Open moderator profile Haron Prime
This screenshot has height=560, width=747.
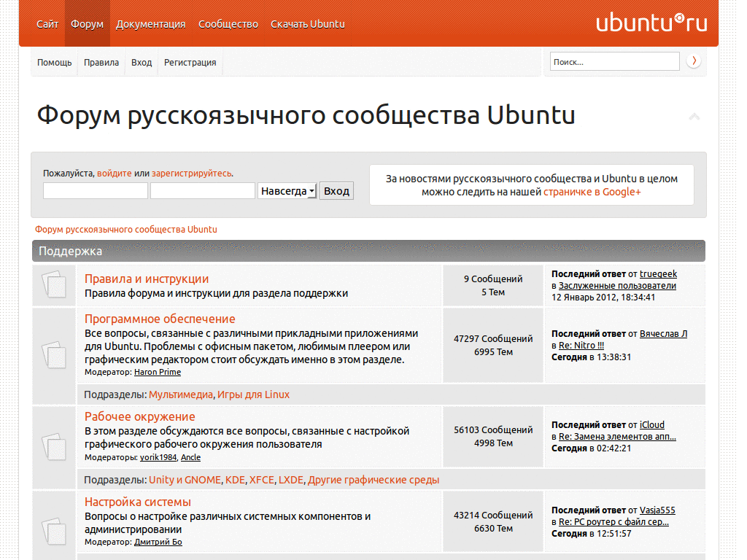point(157,372)
